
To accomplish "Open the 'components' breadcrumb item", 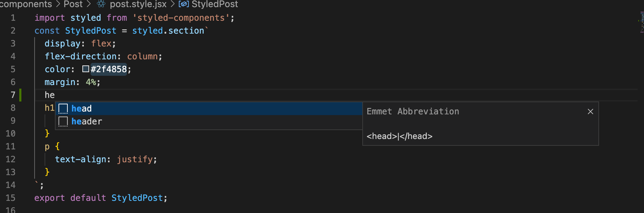I will [x=26, y=4].
